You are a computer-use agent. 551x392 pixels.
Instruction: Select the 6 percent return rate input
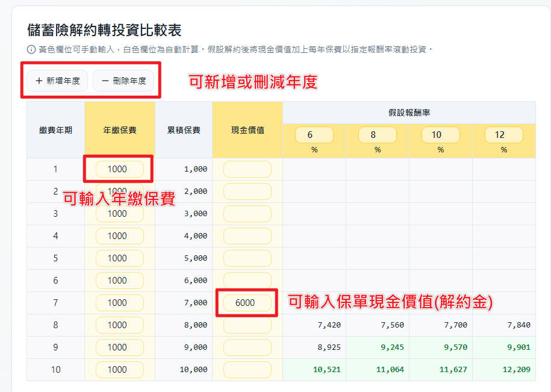tap(314, 135)
